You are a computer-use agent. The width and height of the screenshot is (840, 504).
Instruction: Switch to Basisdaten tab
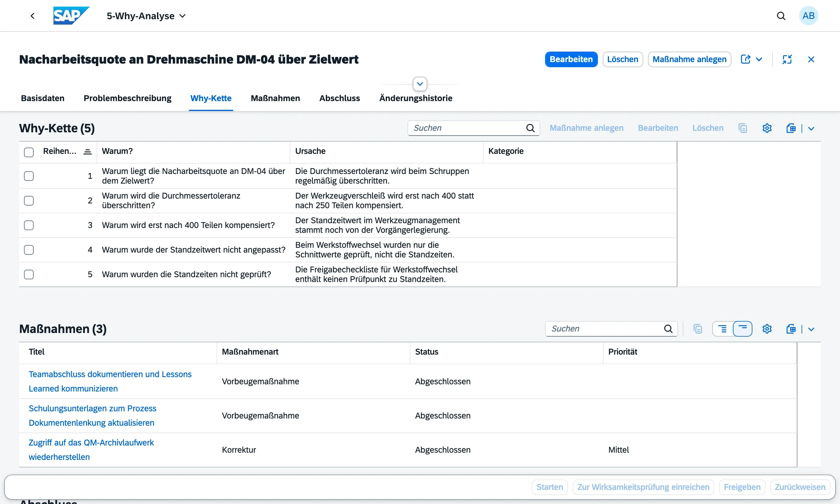pyautogui.click(x=42, y=98)
